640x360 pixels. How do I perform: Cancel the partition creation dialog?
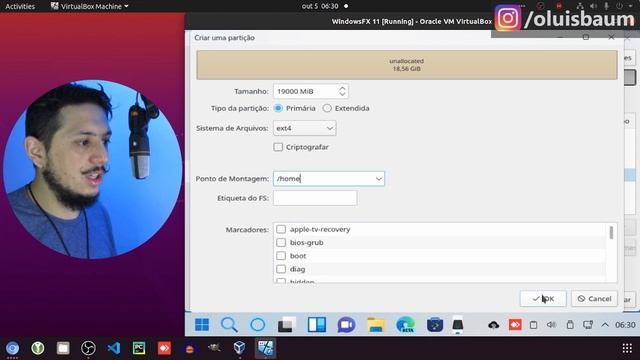[x=594, y=299]
